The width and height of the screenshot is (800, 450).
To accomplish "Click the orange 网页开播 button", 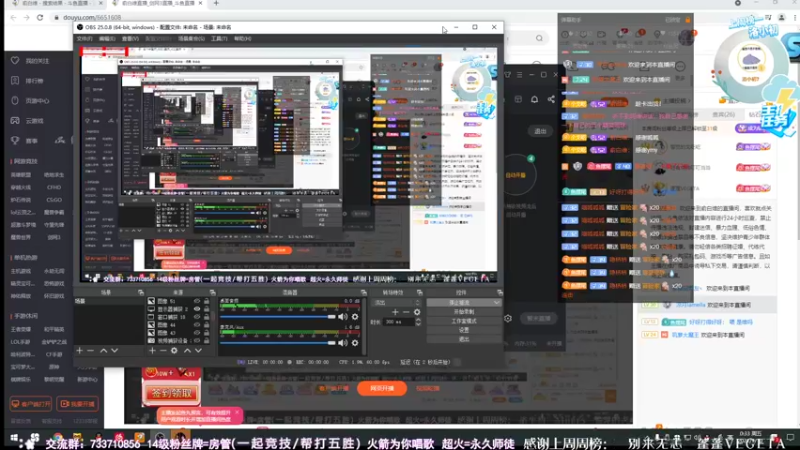I will point(382,388).
